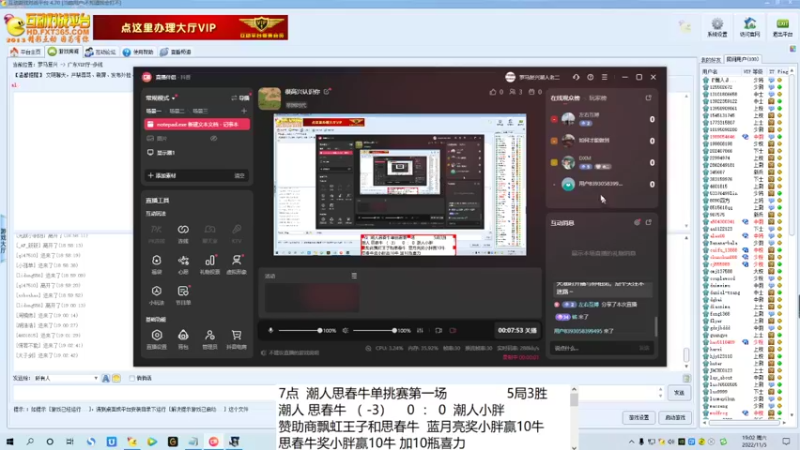Click the taskbar search icon
Screen dimensions: 800x450
(x=30, y=441)
